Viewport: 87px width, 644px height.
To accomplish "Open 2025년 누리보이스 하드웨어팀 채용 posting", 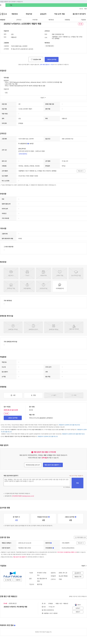I will [x=15, y=607].
